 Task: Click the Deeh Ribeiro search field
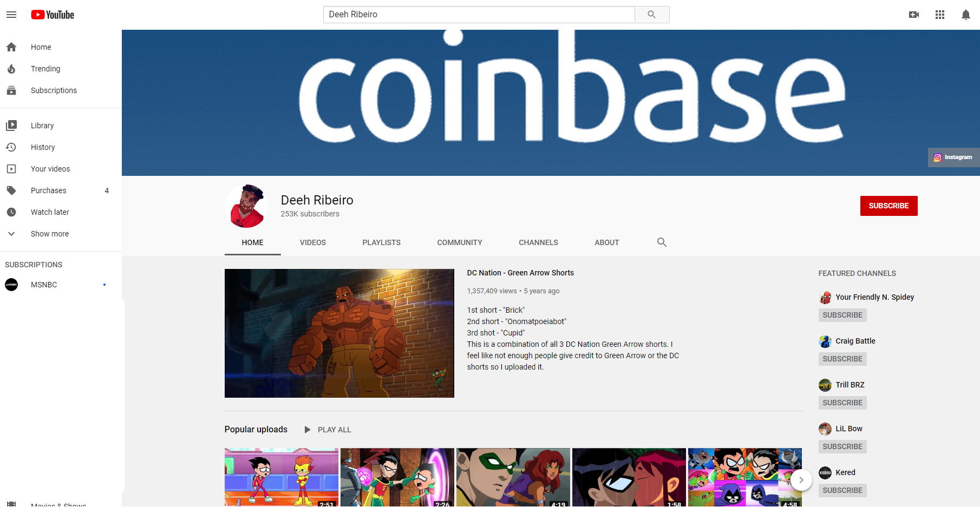[479, 15]
